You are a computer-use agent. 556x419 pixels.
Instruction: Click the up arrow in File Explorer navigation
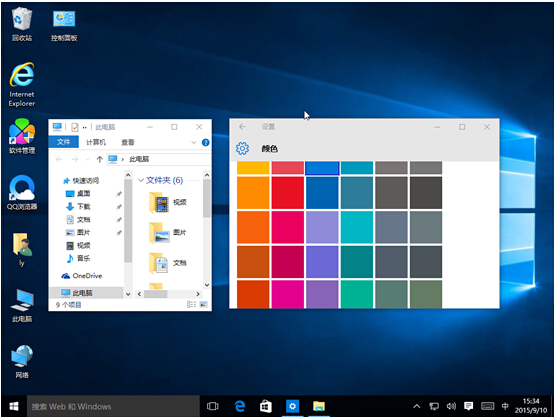point(100,159)
